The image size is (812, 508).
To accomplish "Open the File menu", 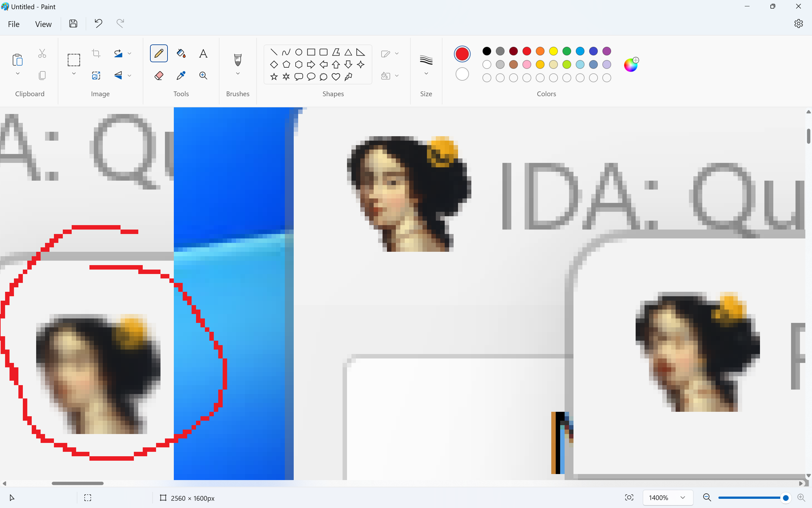I will coord(14,24).
